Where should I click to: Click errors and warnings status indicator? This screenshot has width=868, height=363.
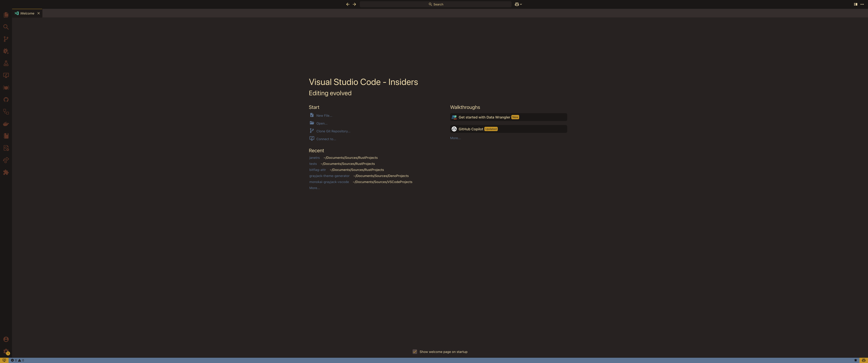click(x=18, y=360)
